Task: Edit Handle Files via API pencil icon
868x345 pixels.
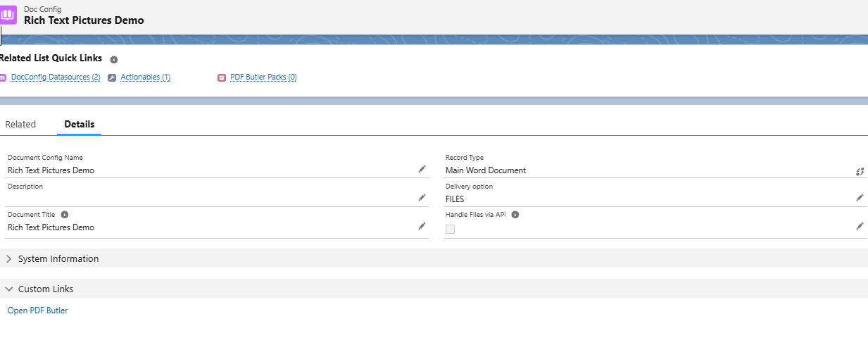Action: (x=860, y=226)
